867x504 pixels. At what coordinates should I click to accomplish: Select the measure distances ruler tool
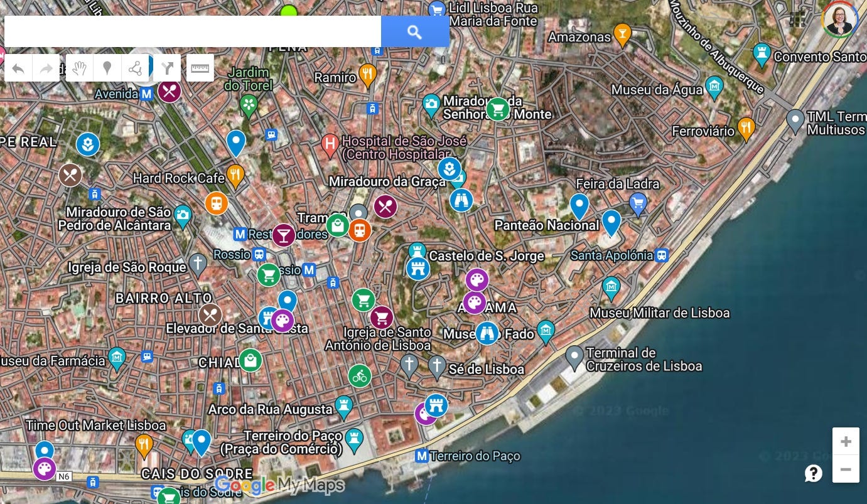click(200, 68)
